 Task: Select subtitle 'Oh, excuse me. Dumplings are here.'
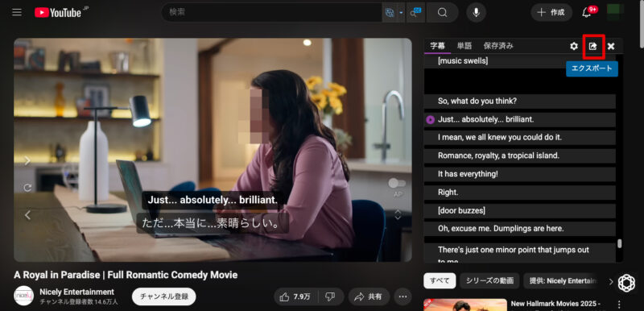tap(519, 229)
